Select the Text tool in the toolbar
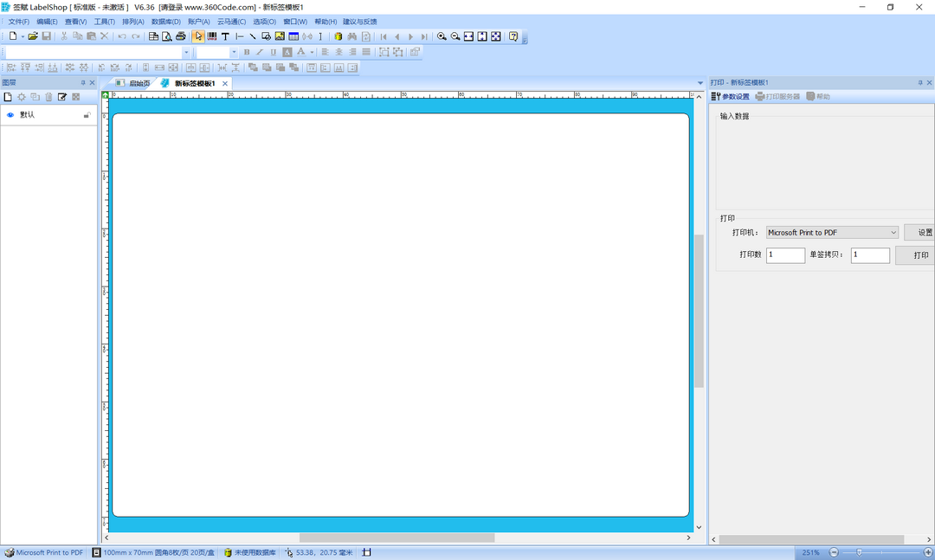 click(x=225, y=36)
